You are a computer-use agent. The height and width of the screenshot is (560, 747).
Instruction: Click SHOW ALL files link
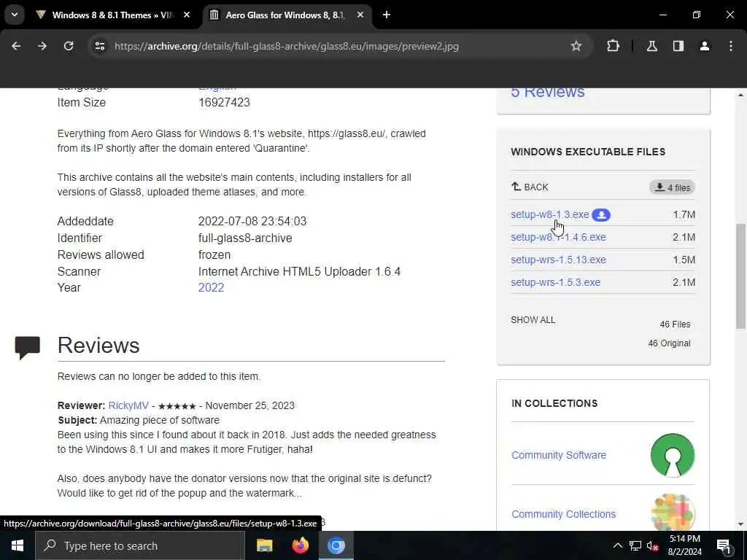coord(533,320)
